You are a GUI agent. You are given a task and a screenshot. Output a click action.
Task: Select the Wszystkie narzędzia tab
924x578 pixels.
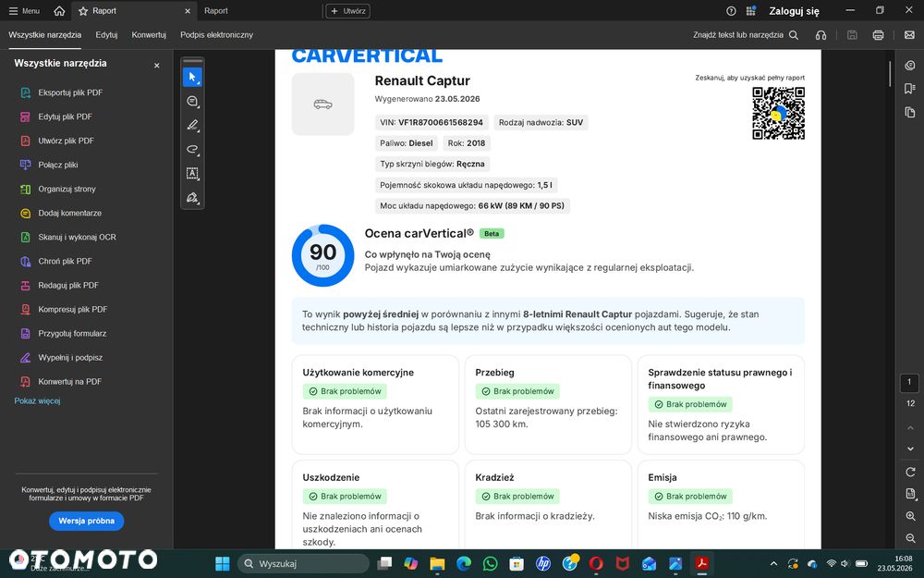(44, 35)
